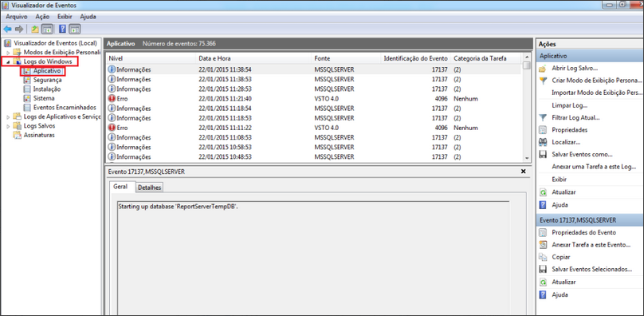This screenshot has width=644, height=316.
Task: Click the Assinaturas icon in tree
Action: pyautogui.click(x=18, y=135)
